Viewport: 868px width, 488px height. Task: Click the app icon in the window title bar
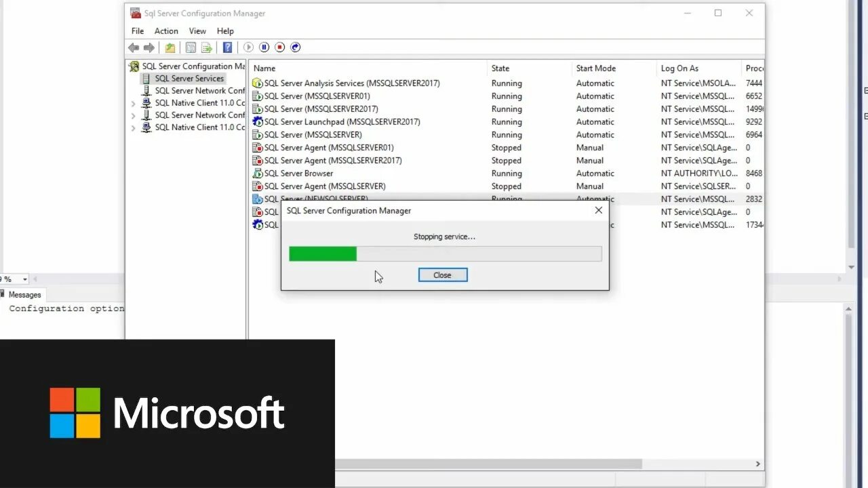pyautogui.click(x=136, y=14)
